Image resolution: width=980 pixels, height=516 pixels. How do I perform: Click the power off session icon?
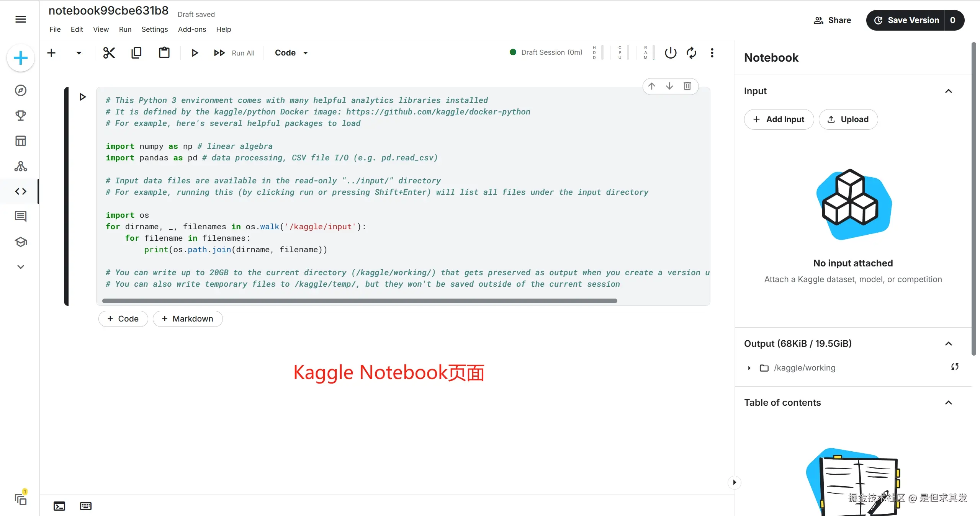click(670, 53)
